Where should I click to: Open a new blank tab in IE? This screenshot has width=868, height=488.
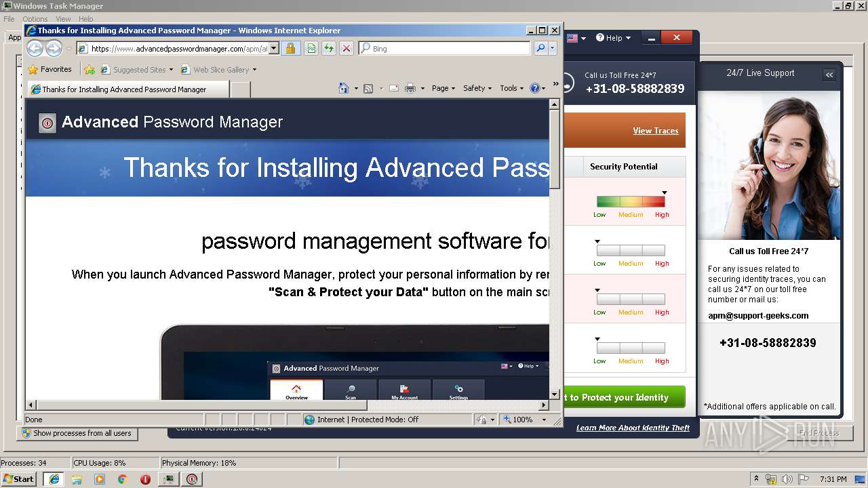coord(241,89)
